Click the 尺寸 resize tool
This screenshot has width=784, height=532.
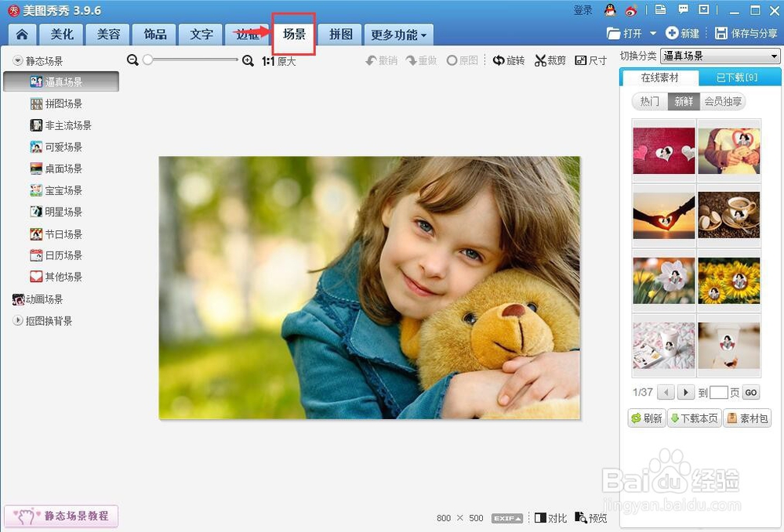[x=591, y=60]
